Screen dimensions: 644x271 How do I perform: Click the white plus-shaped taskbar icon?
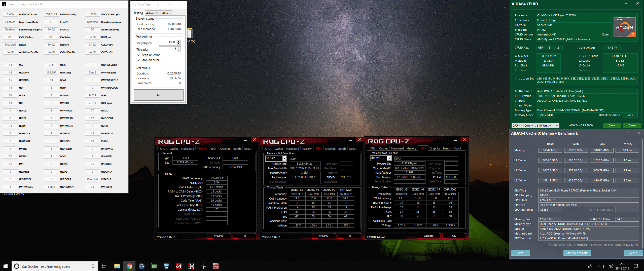203,266
